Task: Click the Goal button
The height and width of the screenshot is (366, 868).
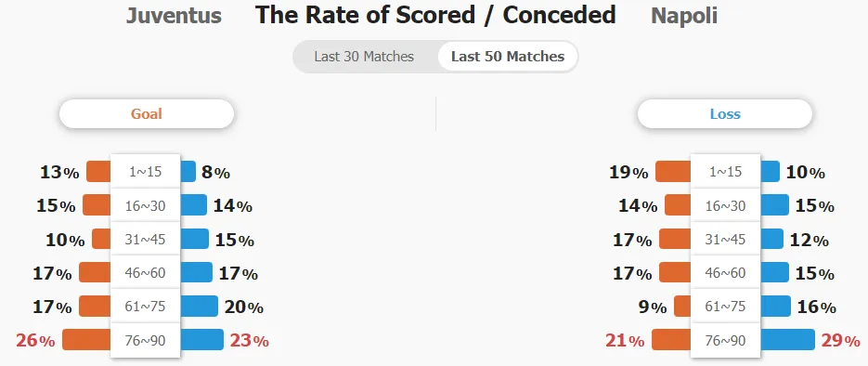Action: point(147,114)
